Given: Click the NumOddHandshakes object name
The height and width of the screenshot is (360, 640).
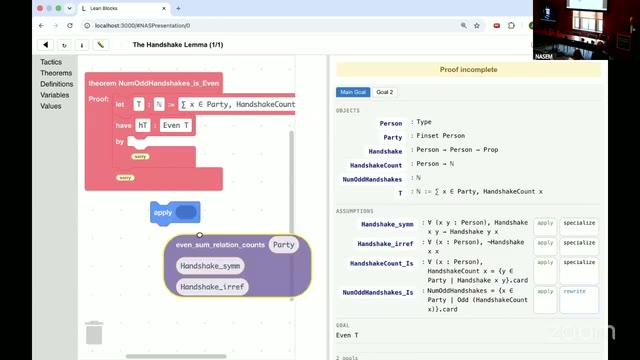Looking at the screenshot, I should tap(372, 180).
